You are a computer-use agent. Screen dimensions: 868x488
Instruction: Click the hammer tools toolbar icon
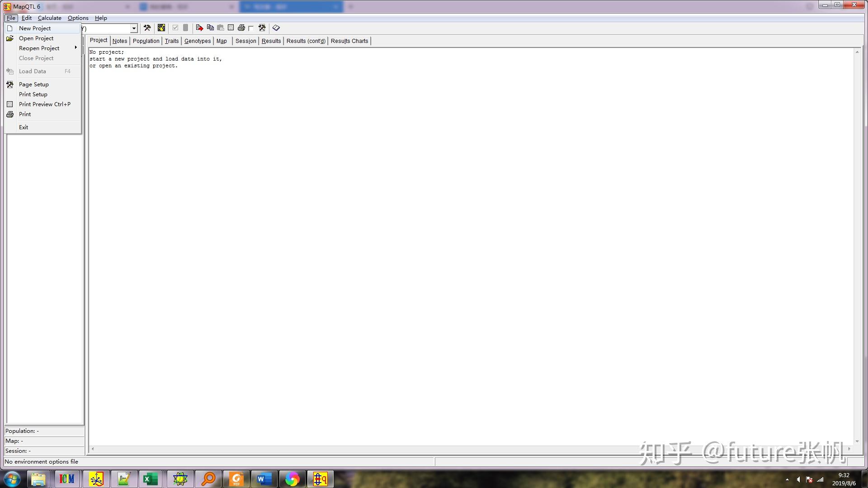pos(147,28)
